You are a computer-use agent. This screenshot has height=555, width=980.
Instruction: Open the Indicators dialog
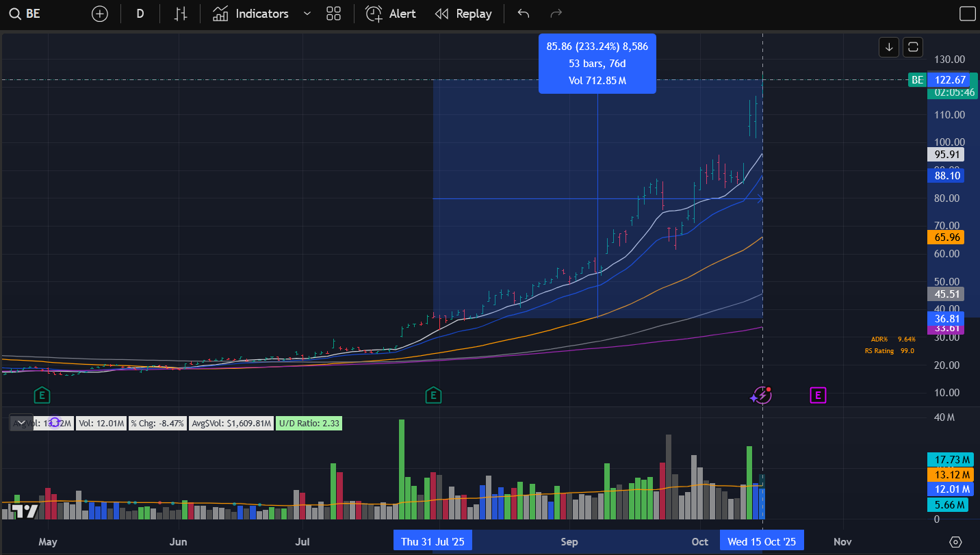[x=250, y=14]
